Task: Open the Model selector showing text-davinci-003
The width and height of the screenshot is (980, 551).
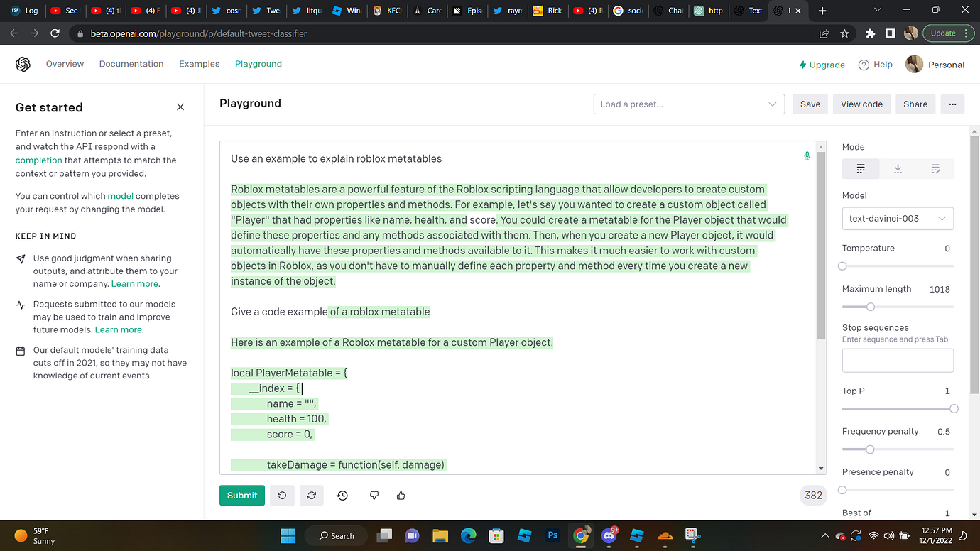Action: click(x=897, y=218)
